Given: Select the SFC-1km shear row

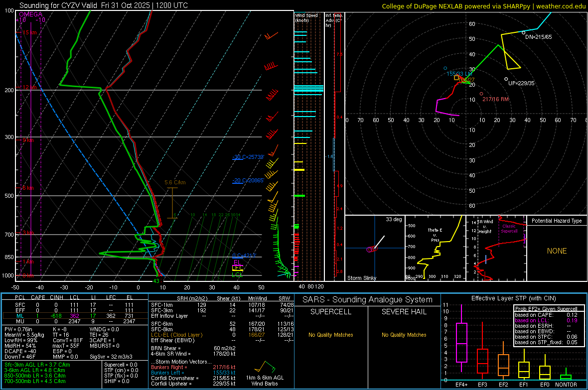Looking at the screenshot, I should (222, 305).
